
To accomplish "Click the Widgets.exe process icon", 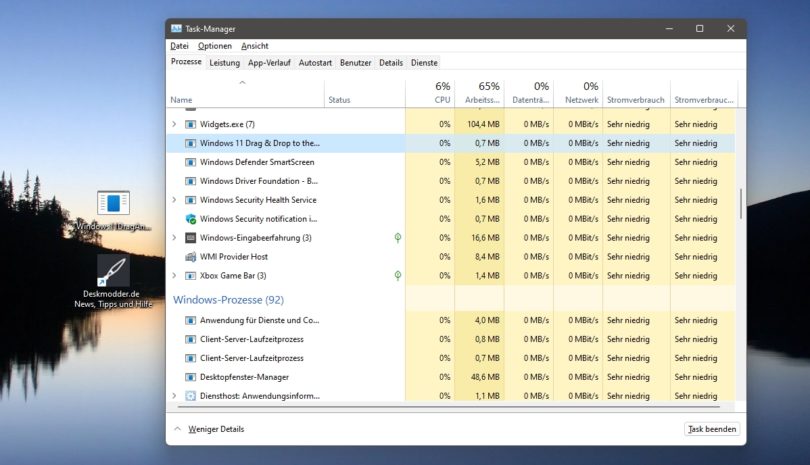I will 191,124.
